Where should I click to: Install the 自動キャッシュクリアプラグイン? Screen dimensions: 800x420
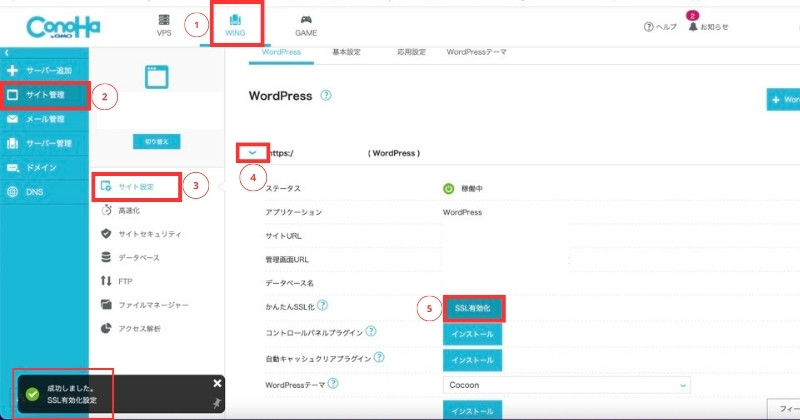pos(472,360)
